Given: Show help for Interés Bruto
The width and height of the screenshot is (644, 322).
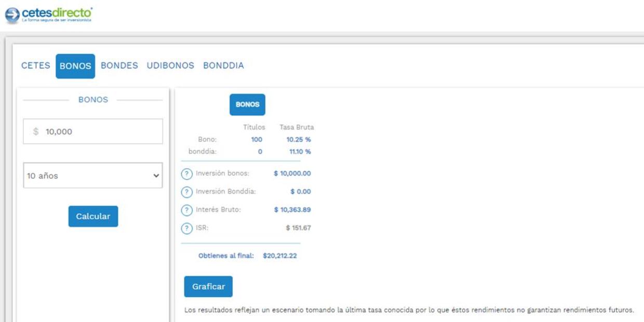Looking at the screenshot, I should point(186,210).
